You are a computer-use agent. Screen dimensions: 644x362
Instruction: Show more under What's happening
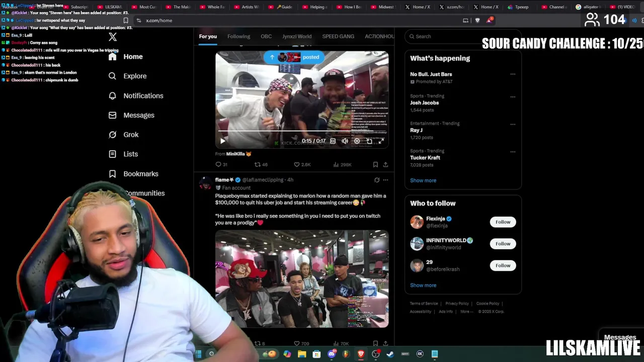[423, 180]
